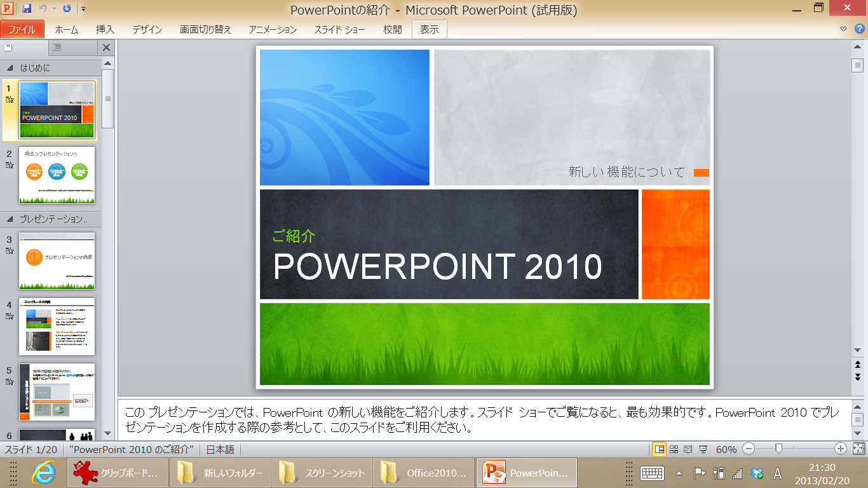
Task: Collapse the プレゼンテーション section
Action: [10, 219]
